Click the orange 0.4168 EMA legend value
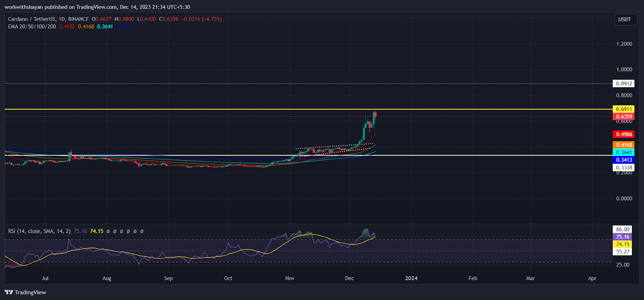Viewport: 644px width, 300px height. 86,27
